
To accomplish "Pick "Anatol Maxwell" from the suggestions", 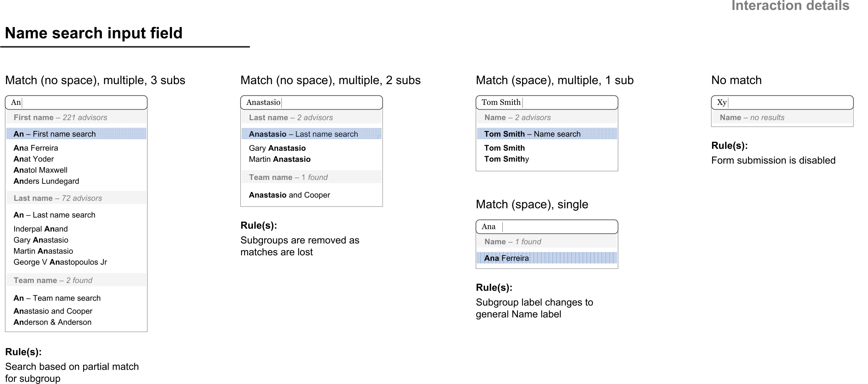I will pos(41,170).
